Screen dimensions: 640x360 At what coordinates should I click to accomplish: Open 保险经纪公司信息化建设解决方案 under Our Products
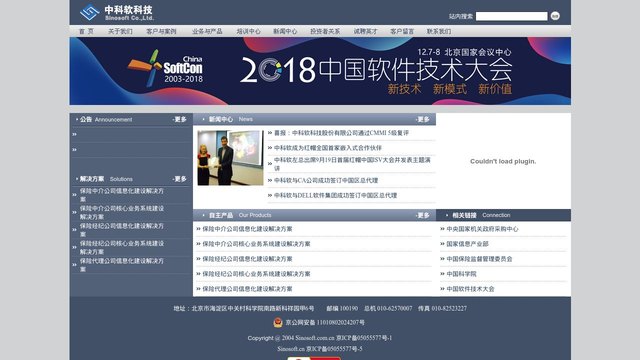[x=247, y=259]
